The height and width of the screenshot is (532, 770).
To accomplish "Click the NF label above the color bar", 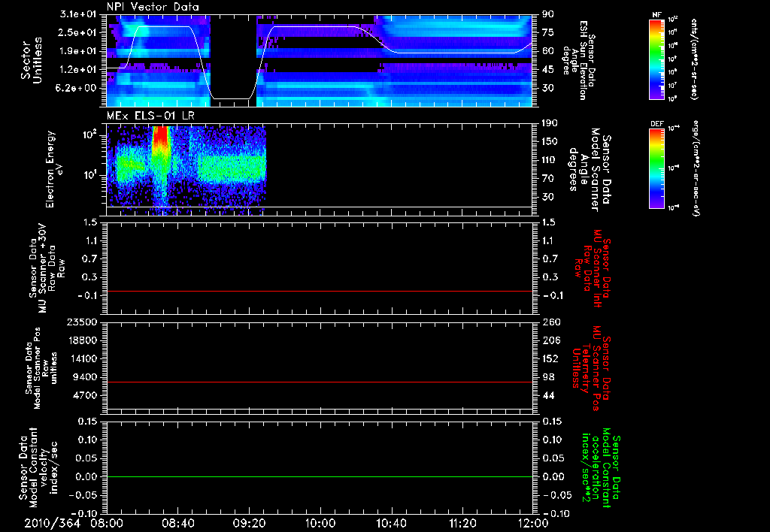I will point(656,15).
